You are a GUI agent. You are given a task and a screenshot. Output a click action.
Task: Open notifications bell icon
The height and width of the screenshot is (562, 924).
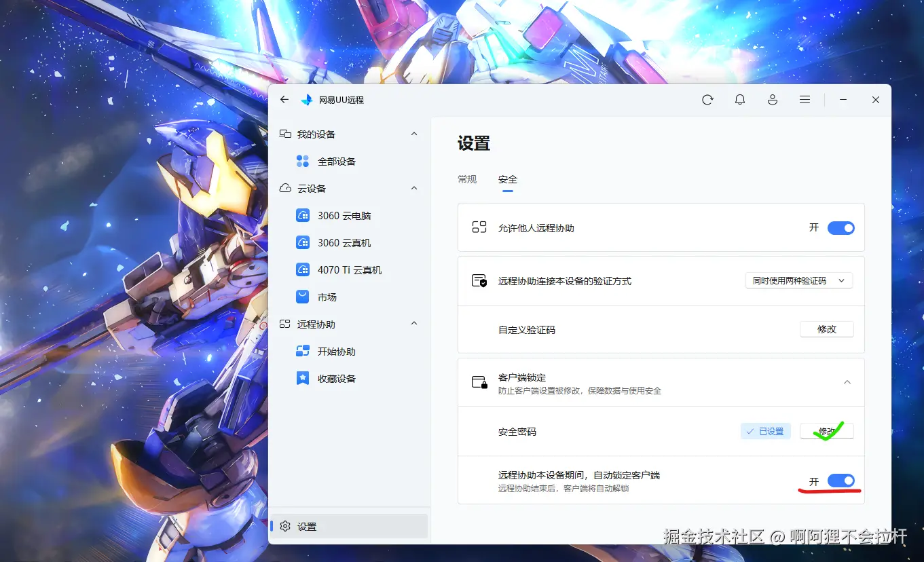tap(740, 100)
